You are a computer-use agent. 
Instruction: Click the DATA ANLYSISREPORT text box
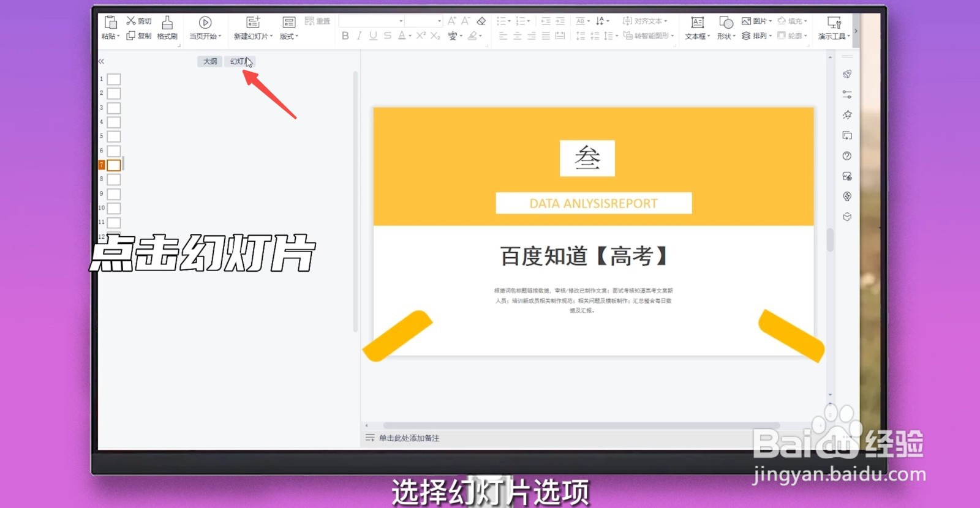(594, 203)
